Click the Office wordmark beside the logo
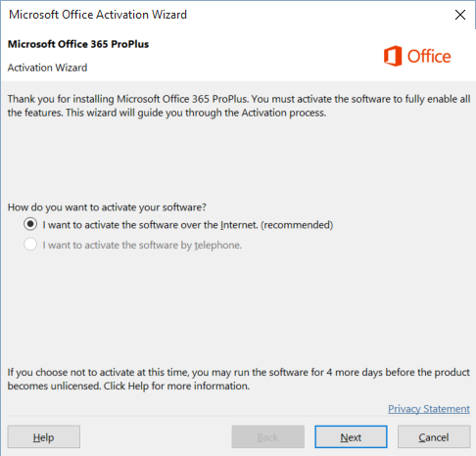The image size is (476, 456). 429,57
